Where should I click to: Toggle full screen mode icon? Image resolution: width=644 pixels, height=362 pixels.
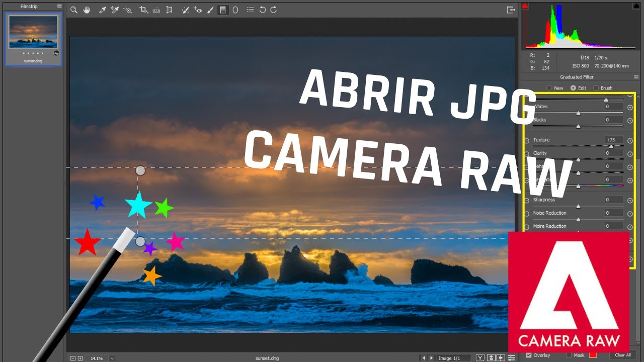click(x=511, y=10)
